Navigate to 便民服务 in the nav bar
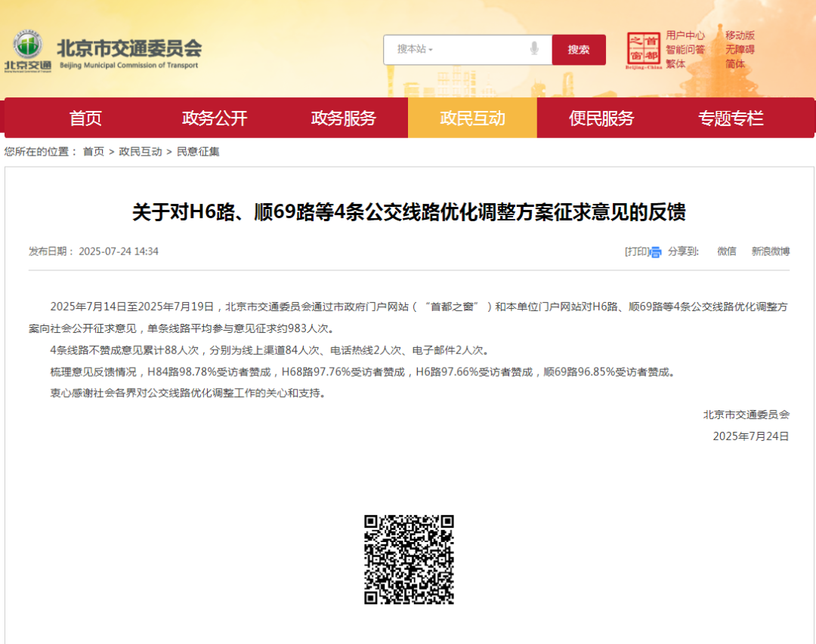The height and width of the screenshot is (644, 816). tap(601, 119)
